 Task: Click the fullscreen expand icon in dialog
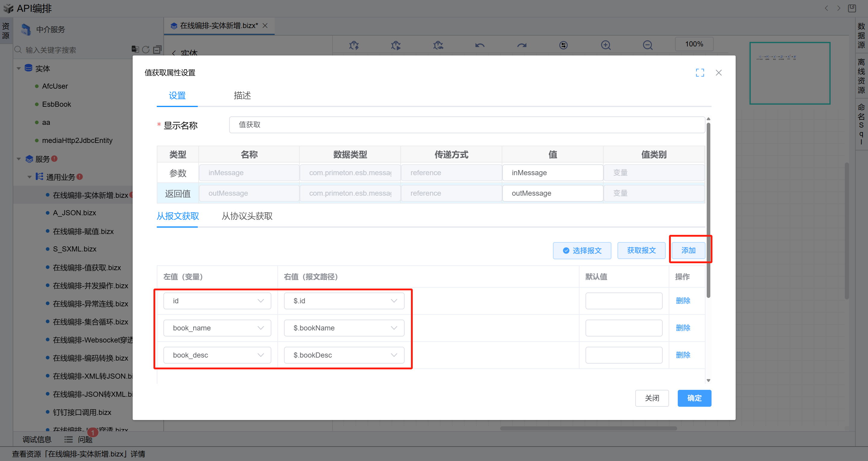pyautogui.click(x=700, y=73)
